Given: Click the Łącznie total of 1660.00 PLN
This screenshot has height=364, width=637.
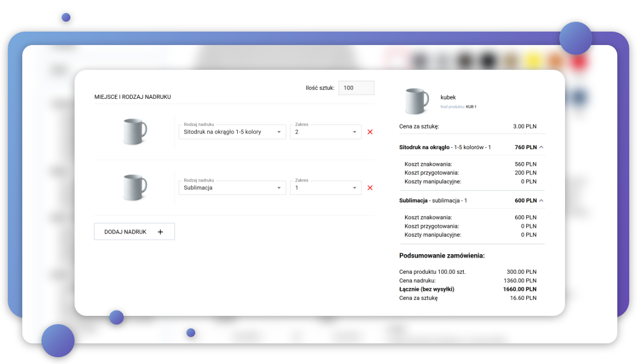Looking at the screenshot, I should coord(519,289).
